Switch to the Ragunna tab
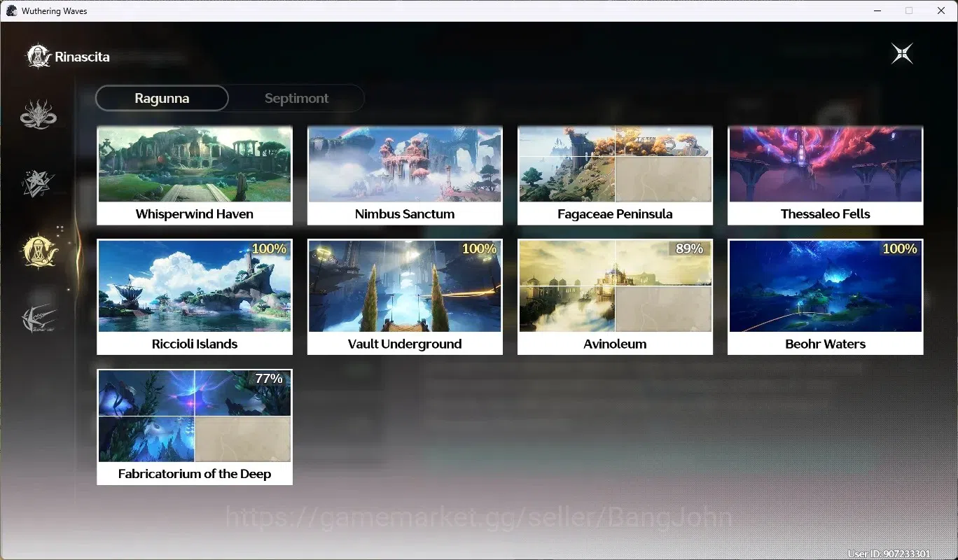Screen dimensions: 958x560 (x=162, y=98)
